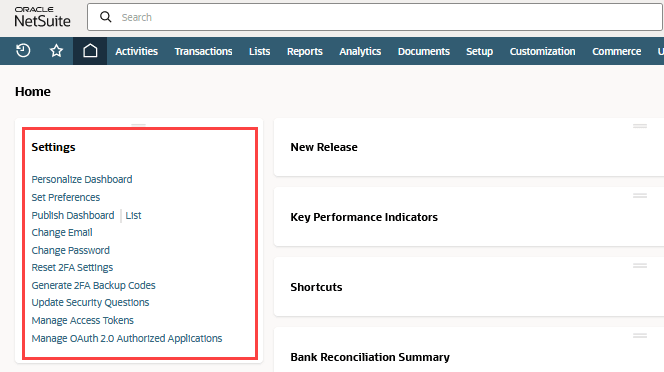Viewport: 664px width, 372px height.
Task: Open the Customization menu
Action: point(542,51)
